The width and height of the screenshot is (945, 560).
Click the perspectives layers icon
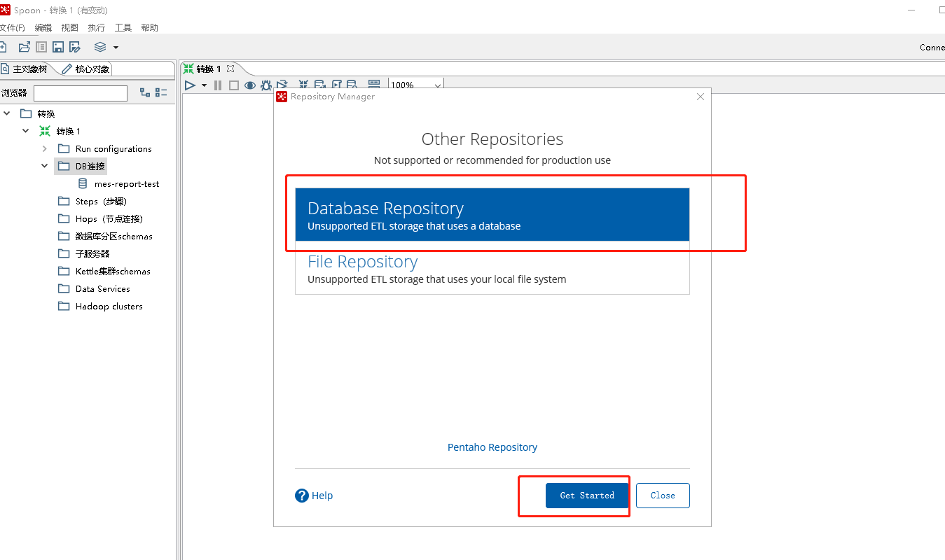[100, 47]
